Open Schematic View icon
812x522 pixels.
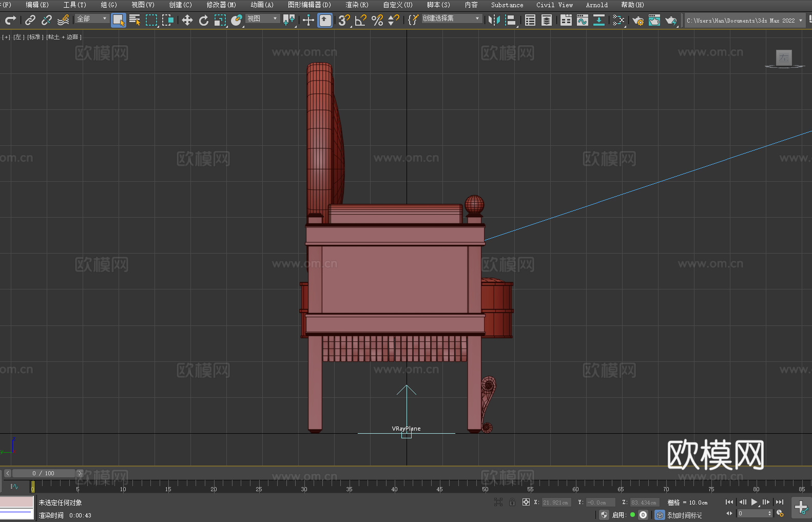618,20
